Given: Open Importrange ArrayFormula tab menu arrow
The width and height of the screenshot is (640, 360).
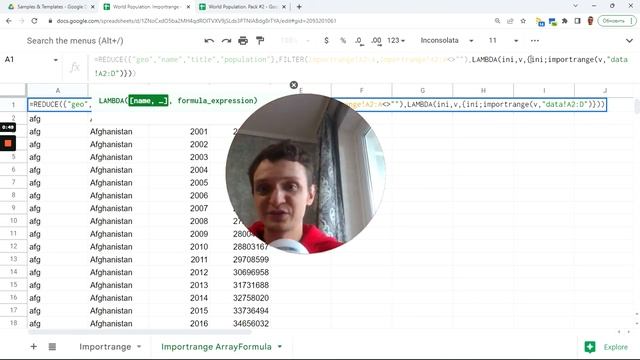Looking at the screenshot, I should click(280, 347).
